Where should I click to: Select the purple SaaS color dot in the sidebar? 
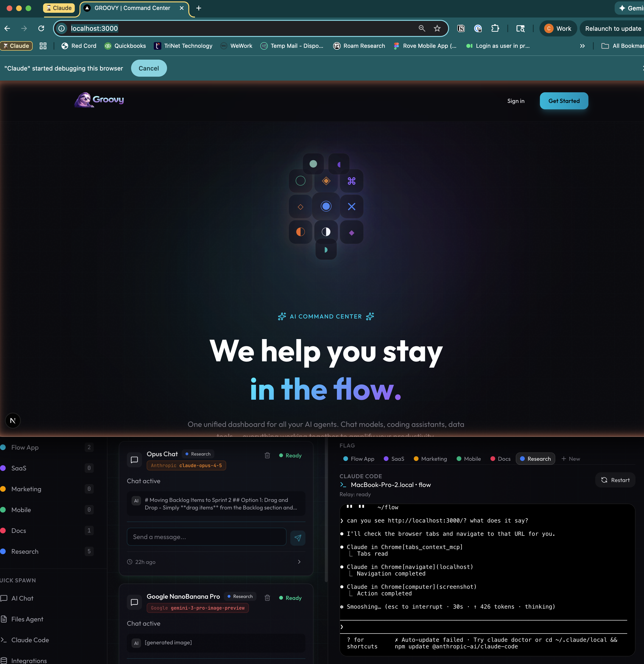(3, 468)
